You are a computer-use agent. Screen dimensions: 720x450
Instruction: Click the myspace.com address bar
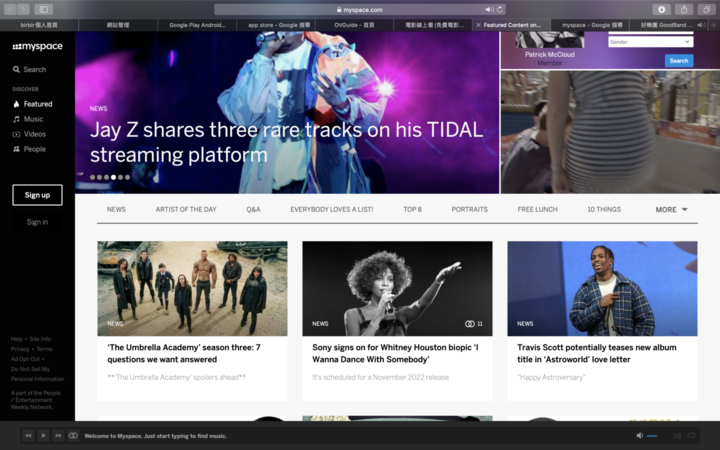pos(360,10)
